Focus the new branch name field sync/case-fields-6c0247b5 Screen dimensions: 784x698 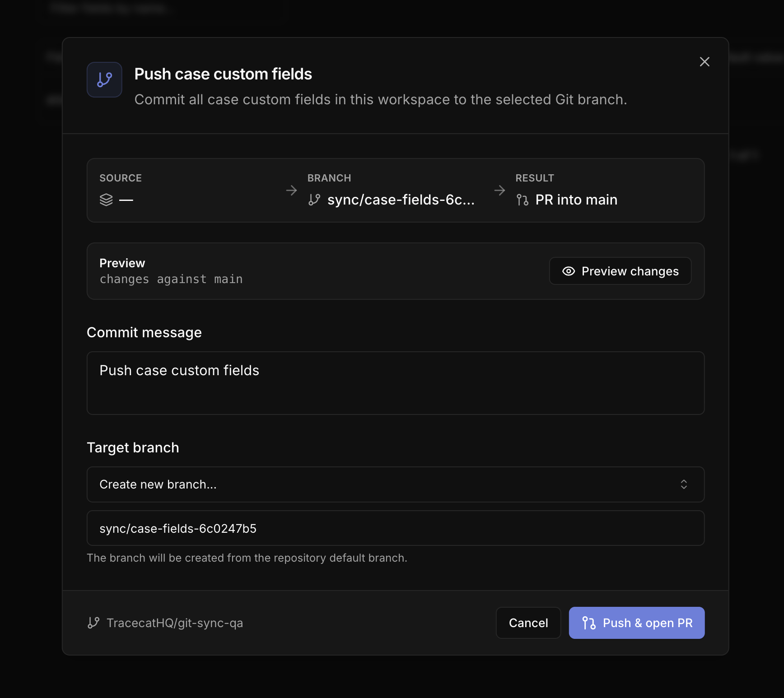(396, 528)
